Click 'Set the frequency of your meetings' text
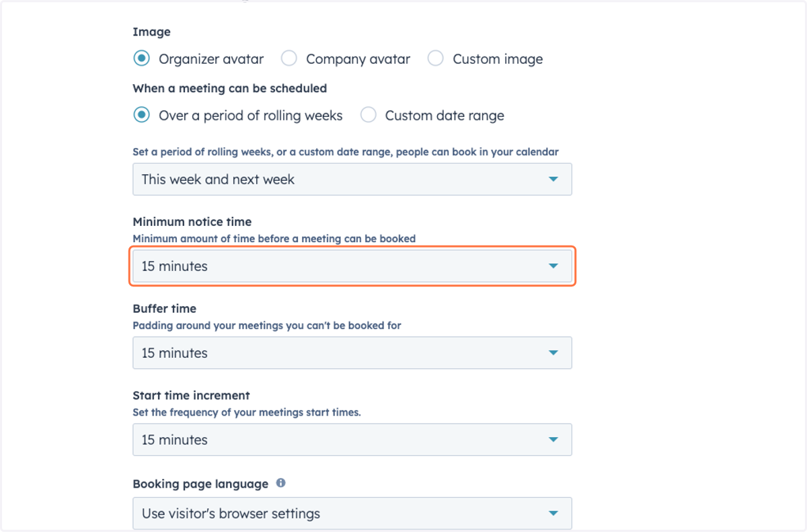This screenshot has height=532, width=807. [247, 412]
